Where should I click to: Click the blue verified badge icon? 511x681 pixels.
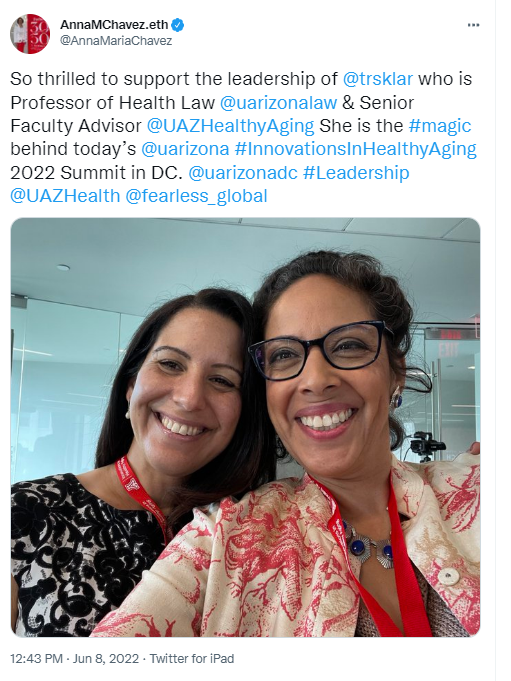tap(178, 25)
